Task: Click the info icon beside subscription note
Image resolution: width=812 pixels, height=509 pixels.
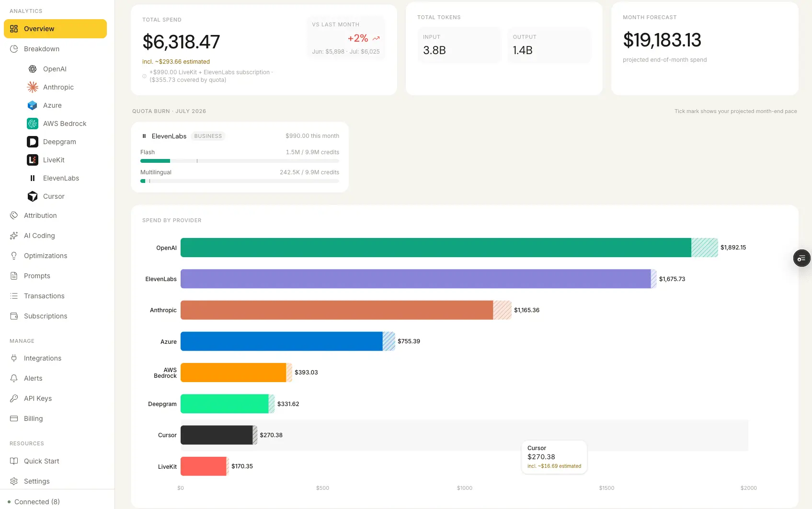Action: tap(144, 76)
